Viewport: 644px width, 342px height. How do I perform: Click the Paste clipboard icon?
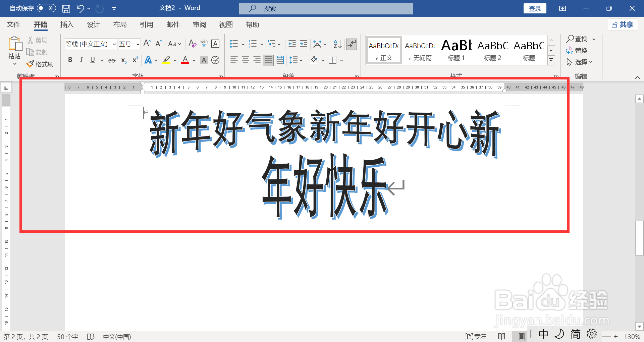14,44
